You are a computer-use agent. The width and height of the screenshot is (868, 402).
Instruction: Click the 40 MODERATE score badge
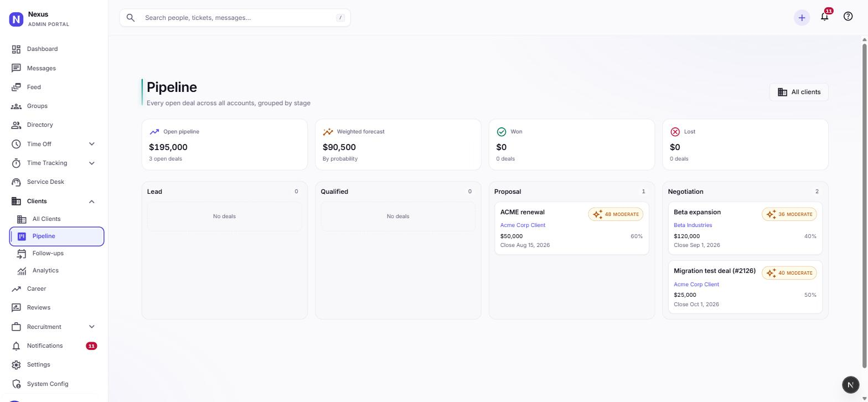pos(789,273)
